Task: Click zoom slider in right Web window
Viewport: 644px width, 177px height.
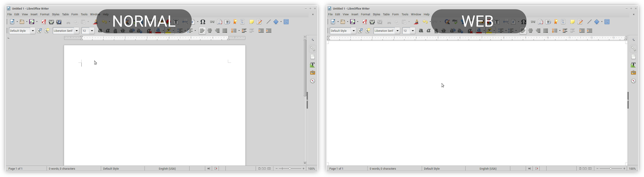Action: 611,169
